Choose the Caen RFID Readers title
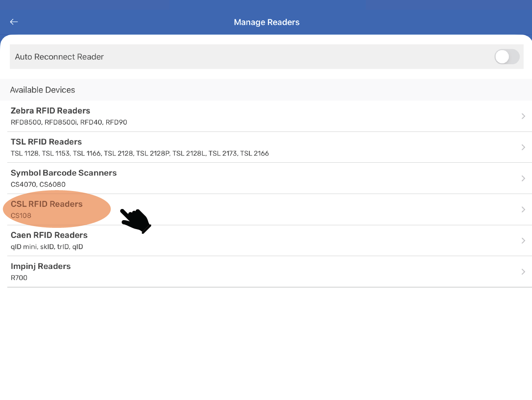Screen dimensions: 532x400 click(x=49, y=235)
